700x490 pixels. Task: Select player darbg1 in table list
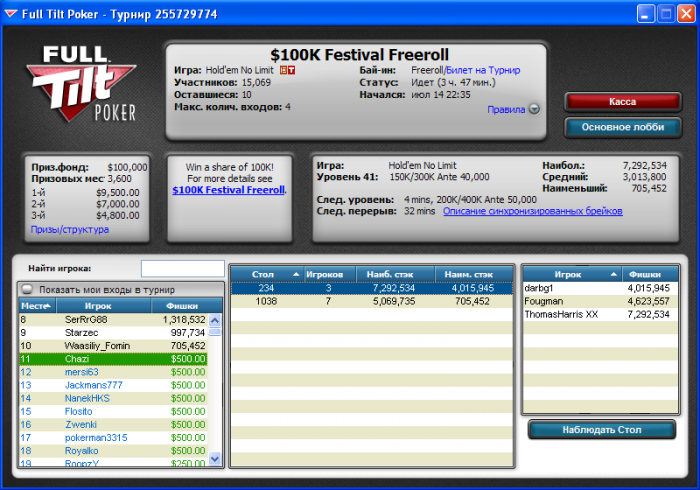(600, 288)
